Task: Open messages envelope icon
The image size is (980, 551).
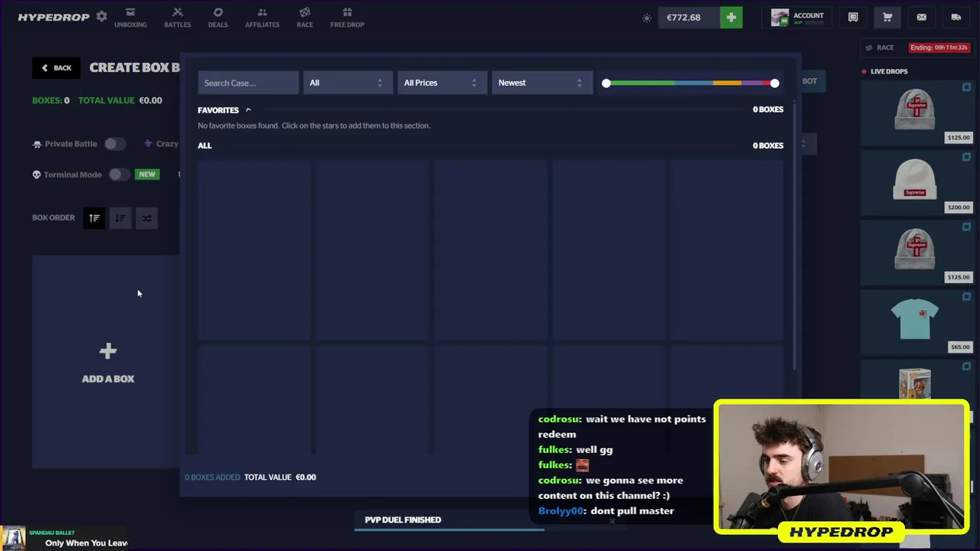Action: point(922,17)
